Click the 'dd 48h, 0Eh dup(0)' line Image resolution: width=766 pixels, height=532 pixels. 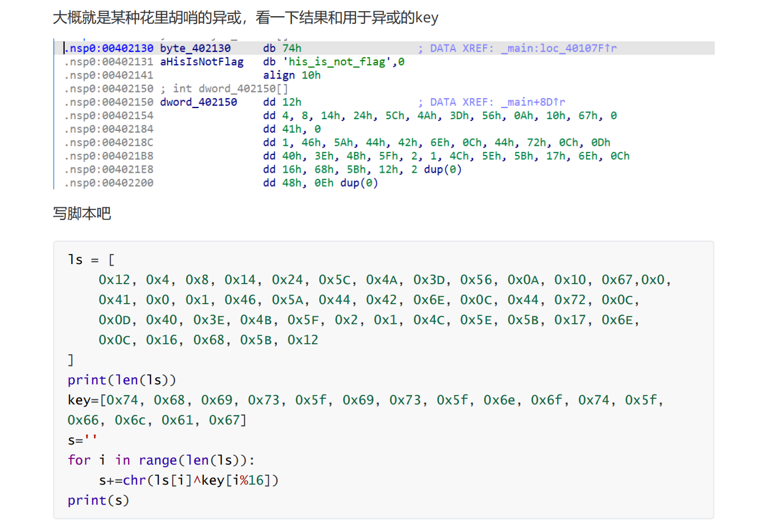[x=321, y=183]
